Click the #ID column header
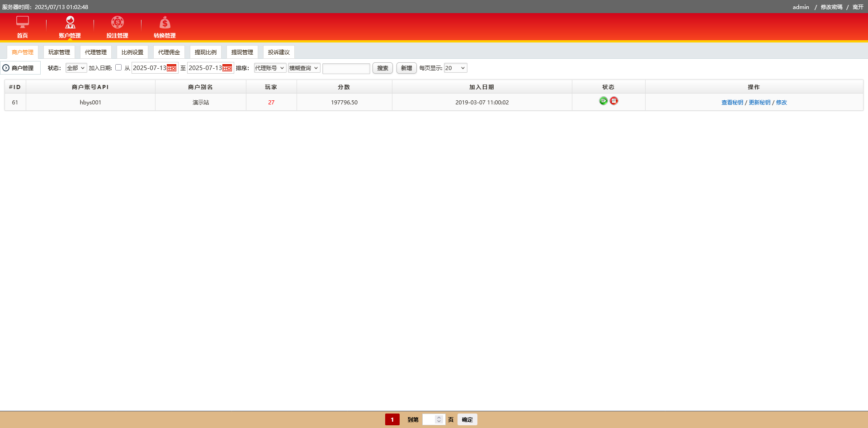Screen dimensions: 868x428 (15, 87)
